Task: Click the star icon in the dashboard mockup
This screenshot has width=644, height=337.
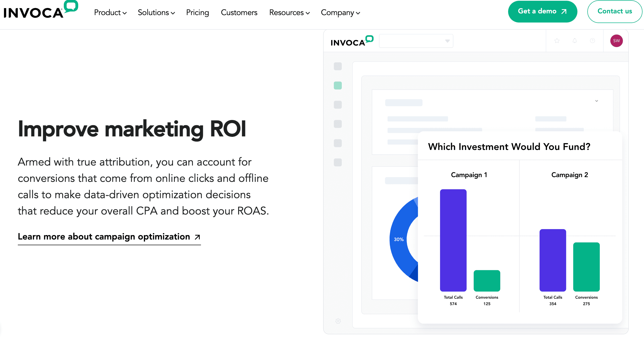Action: point(557,41)
